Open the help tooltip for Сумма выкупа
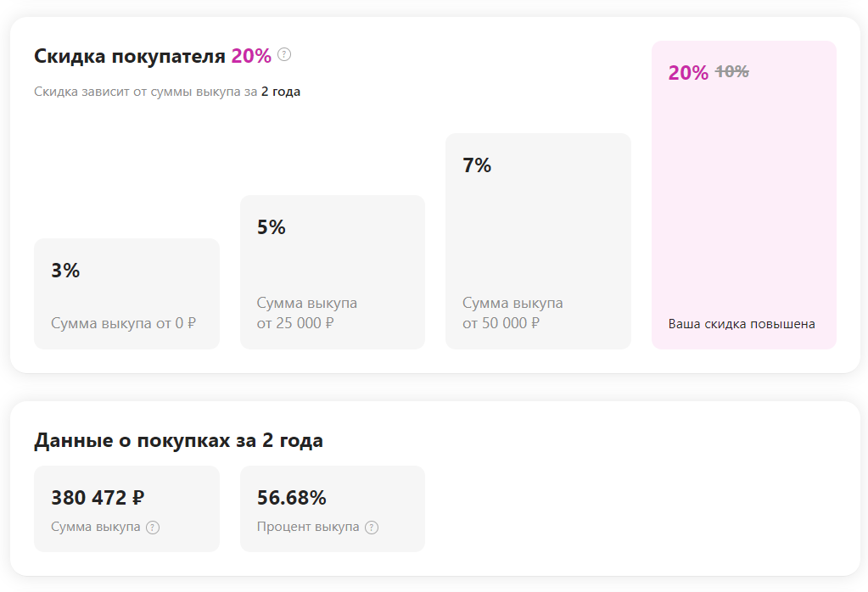This screenshot has height=592, width=868. pos(153,528)
